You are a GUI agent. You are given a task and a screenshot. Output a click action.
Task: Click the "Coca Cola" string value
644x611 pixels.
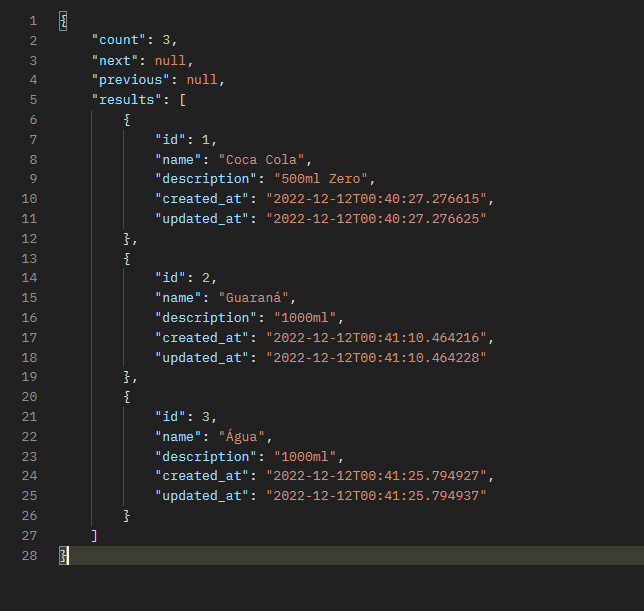click(x=269, y=159)
